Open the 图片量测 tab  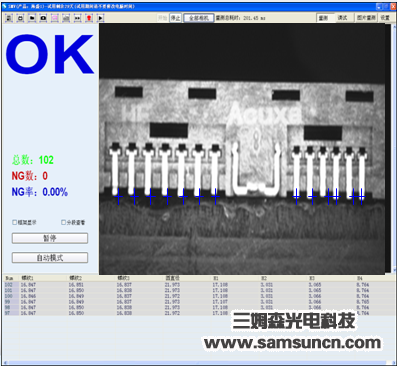coord(366,18)
